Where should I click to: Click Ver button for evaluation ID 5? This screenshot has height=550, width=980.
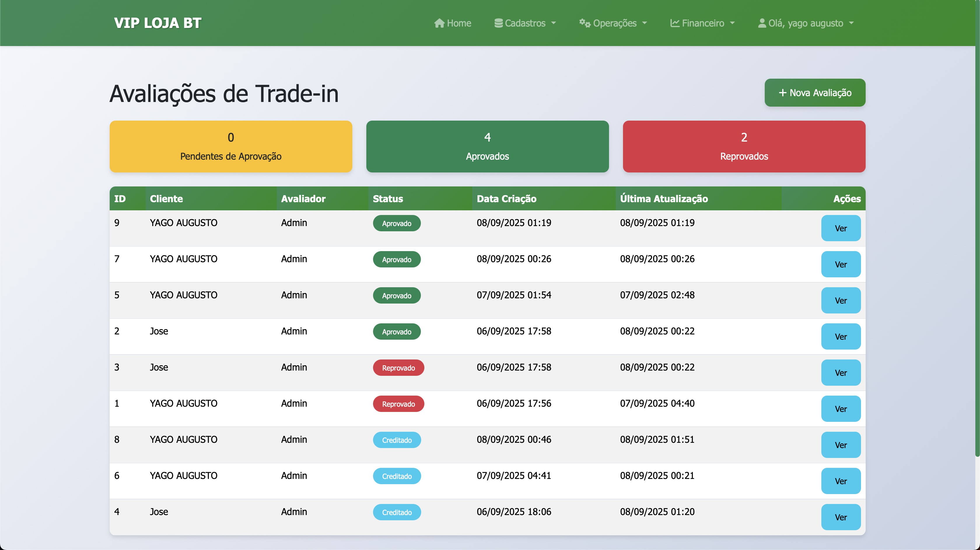point(841,300)
